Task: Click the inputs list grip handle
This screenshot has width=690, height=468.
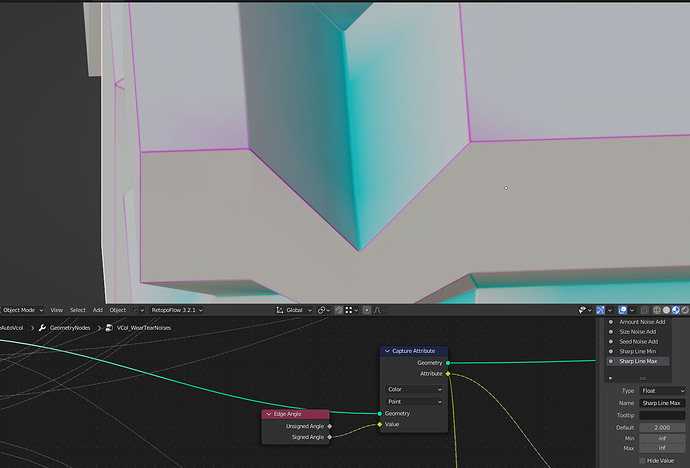Action: tap(643, 378)
